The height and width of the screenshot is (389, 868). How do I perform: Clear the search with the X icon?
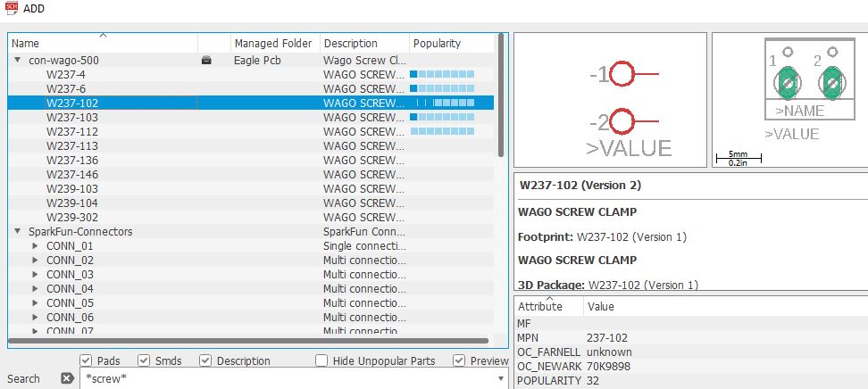[x=67, y=378]
